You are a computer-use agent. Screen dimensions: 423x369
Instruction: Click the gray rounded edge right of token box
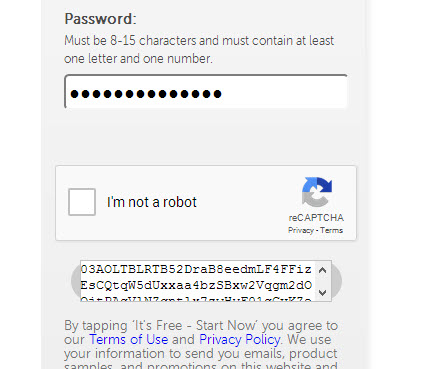(x=337, y=281)
